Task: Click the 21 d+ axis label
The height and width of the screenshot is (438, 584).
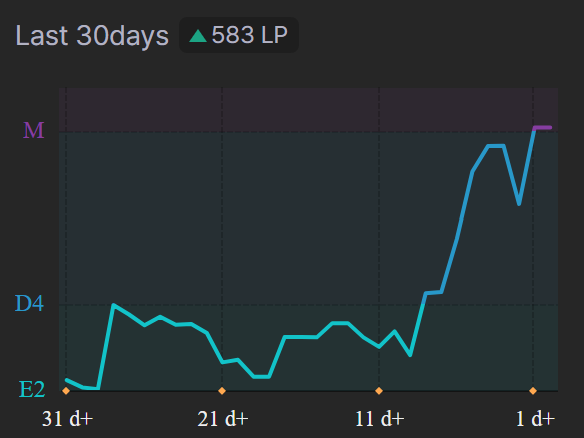Action: pos(223,419)
